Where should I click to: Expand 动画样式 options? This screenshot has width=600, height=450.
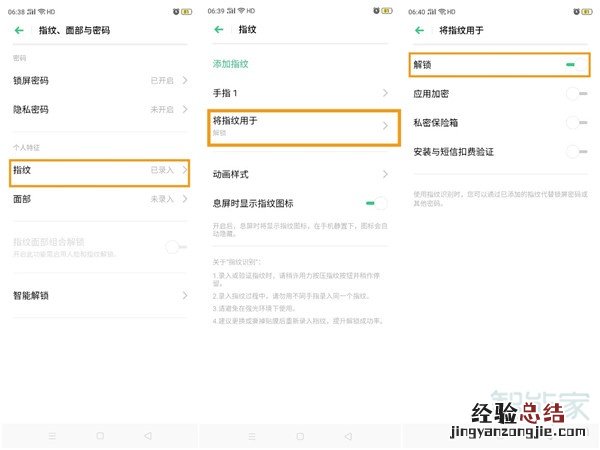click(300, 174)
